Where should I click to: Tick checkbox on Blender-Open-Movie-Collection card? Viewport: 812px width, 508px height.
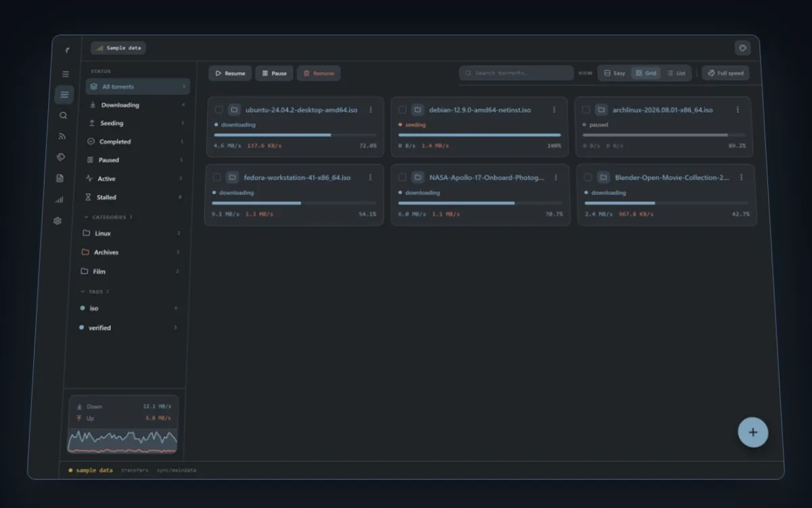pyautogui.click(x=587, y=177)
